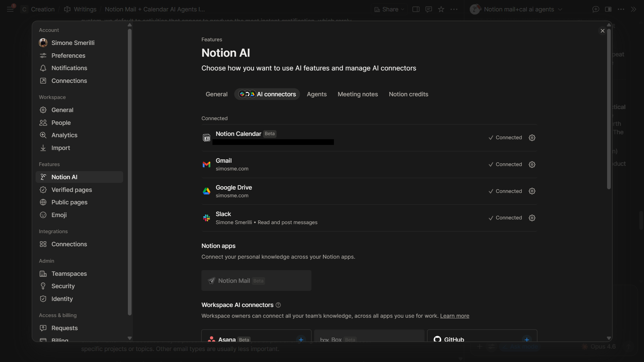Viewport: 644px width, 362px height.
Task: Open the Analytics workspace section
Action: (x=64, y=135)
